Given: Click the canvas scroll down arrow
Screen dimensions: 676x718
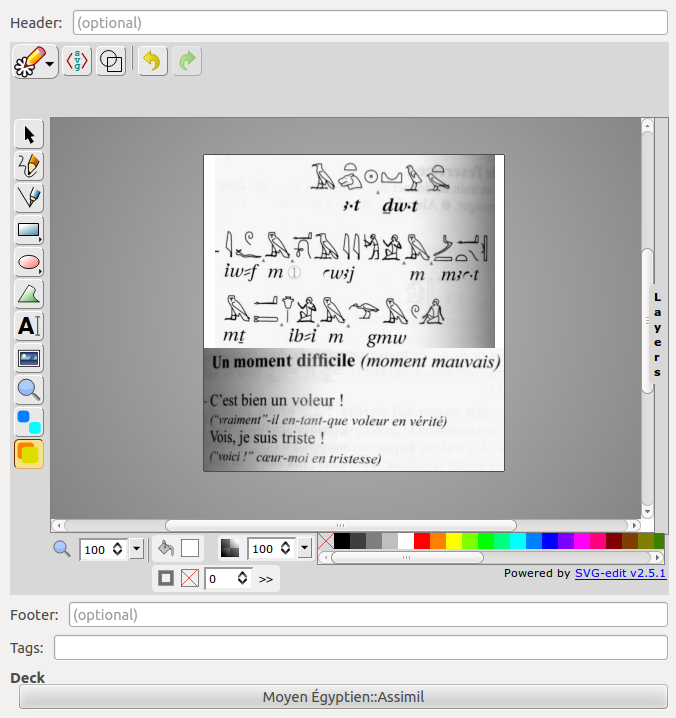Looking at the screenshot, I should [647, 511].
